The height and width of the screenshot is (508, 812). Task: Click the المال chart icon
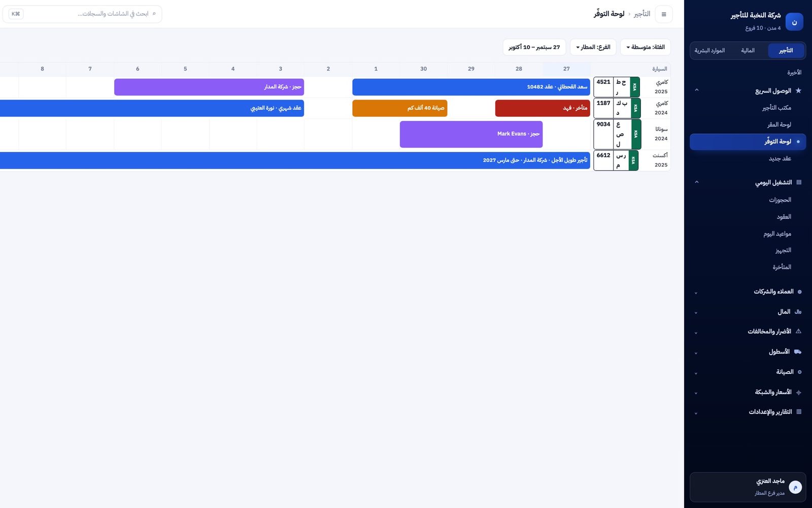coord(798,311)
